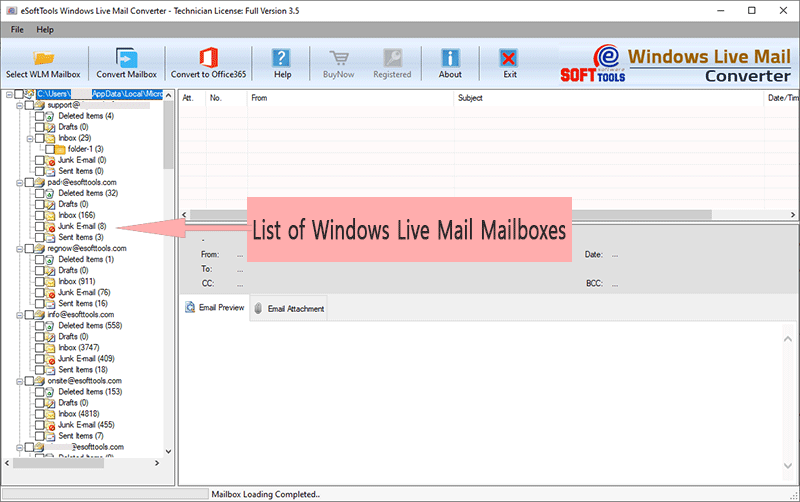Click the Drafts (0) icon under onsite@esofttools.com

point(50,403)
